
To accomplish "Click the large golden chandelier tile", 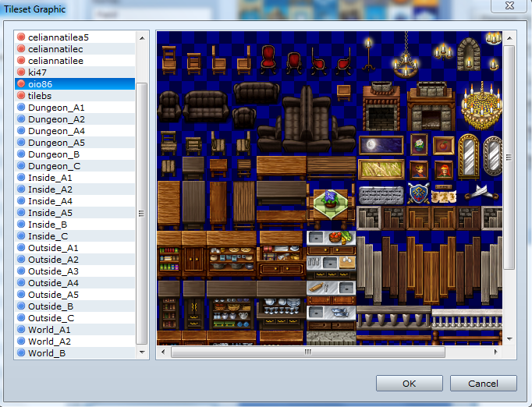I will (481, 107).
